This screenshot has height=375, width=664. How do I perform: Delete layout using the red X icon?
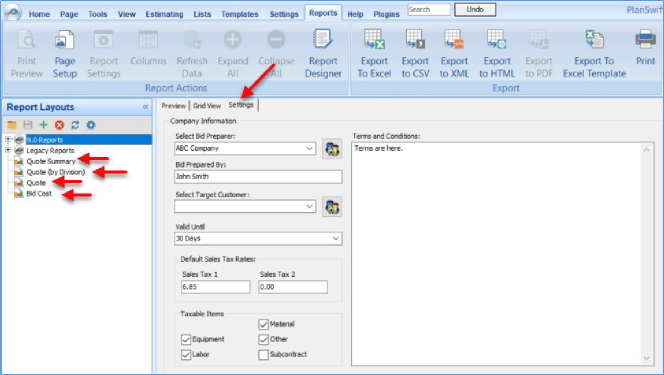pos(59,125)
